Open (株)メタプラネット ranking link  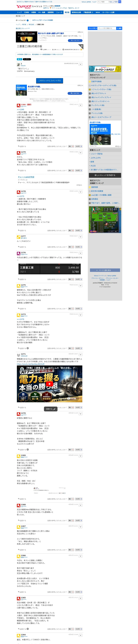99,93
